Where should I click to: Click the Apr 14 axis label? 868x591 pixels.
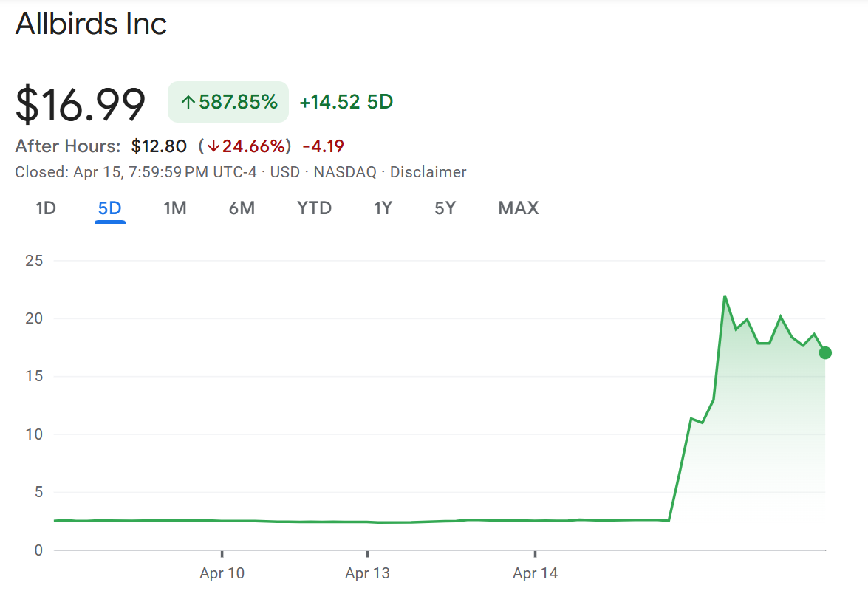click(x=536, y=573)
